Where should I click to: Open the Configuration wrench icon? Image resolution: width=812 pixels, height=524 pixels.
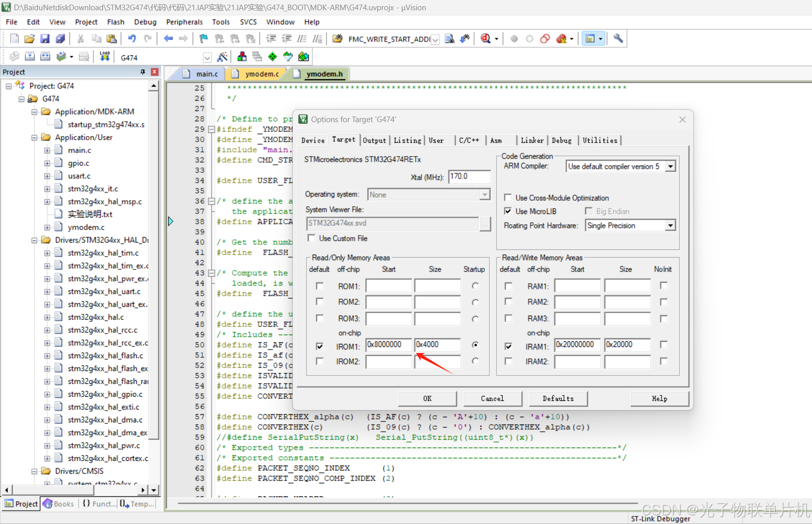(618, 38)
